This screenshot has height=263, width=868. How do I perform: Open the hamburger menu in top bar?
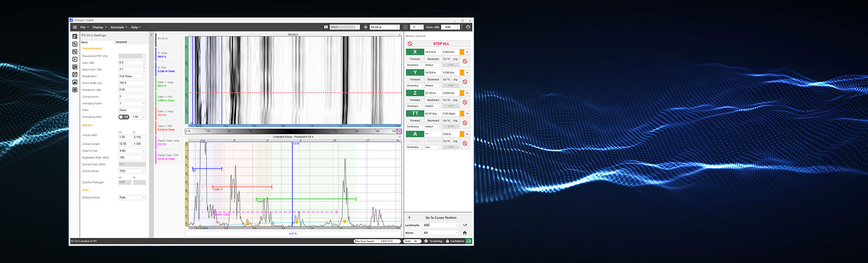[x=75, y=27]
